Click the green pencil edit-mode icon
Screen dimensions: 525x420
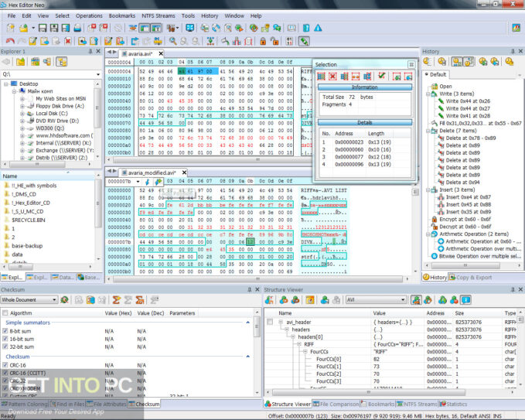coord(304,41)
